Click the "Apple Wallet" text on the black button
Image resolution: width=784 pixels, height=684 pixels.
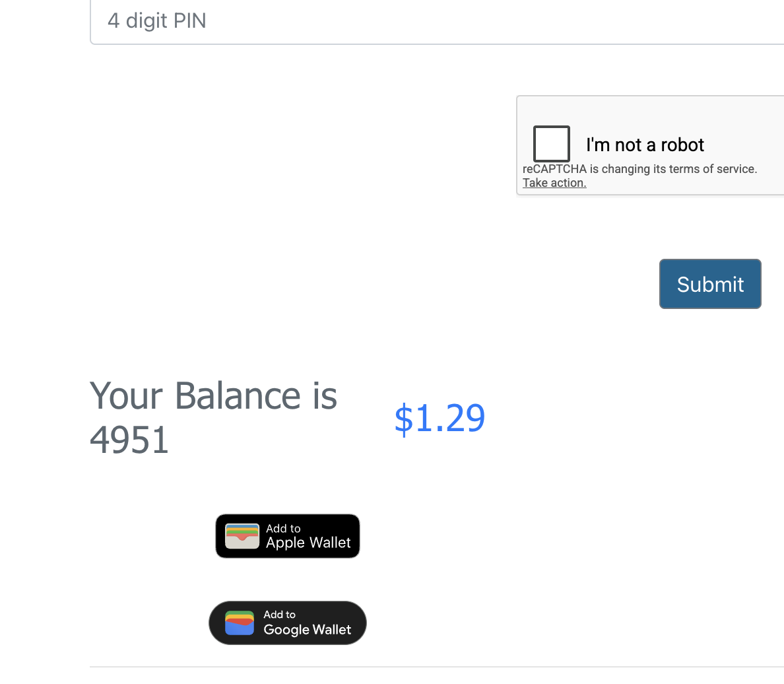(x=308, y=543)
